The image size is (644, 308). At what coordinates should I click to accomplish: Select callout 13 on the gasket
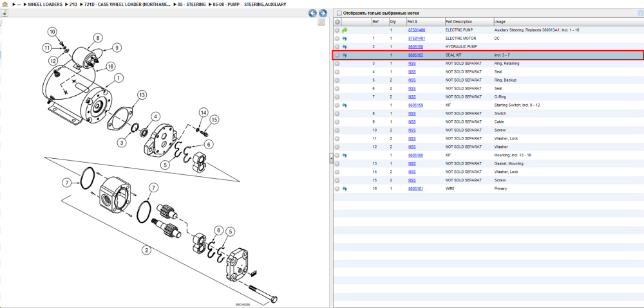[x=142, y=95]
